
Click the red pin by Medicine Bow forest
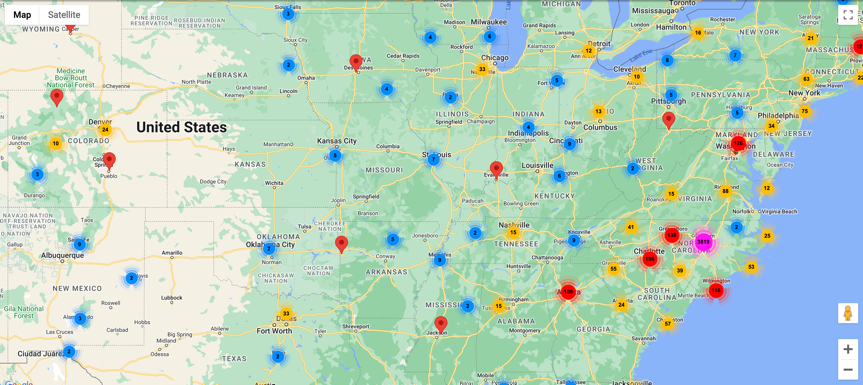pyautogui.click(x=56, y=97)
